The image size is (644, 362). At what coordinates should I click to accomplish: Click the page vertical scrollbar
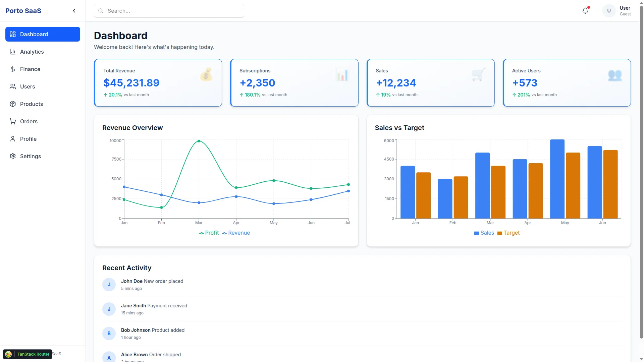click(641, 172)
